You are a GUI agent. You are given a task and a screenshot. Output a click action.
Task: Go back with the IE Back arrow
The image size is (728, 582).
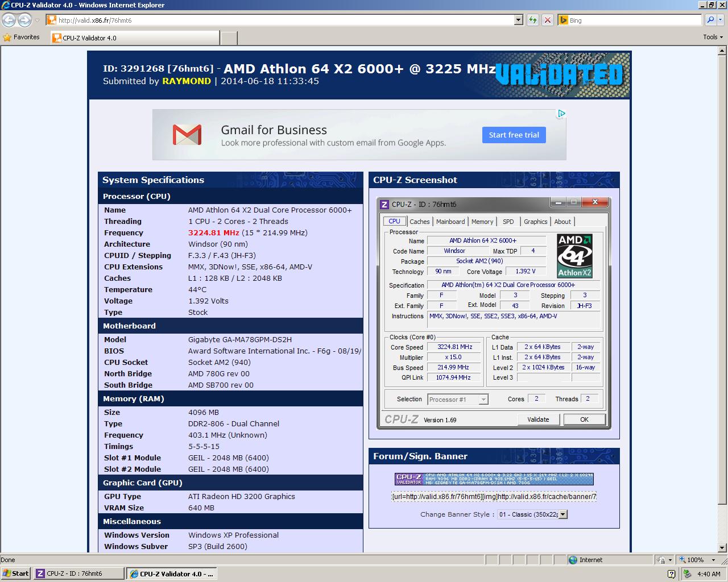click(x=9, y=20)
